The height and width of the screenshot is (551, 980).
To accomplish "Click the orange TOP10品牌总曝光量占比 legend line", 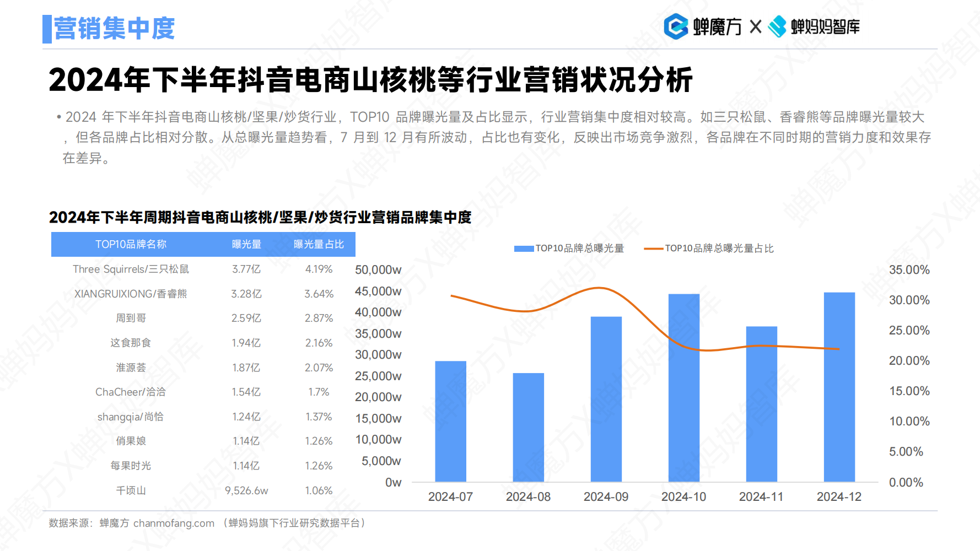I will (653, 249).
